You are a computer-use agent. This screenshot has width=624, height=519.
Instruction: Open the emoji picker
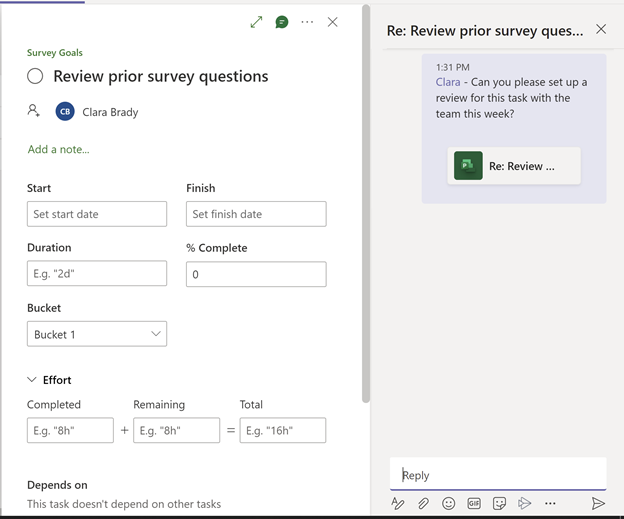[x=449, y=503]
